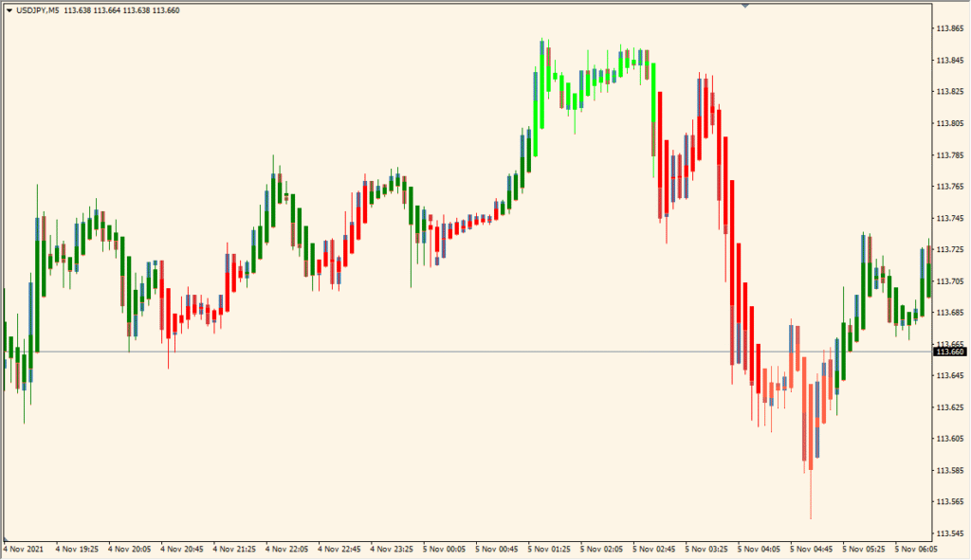Click the 5 Nov 00:05 time label

(444, 549)
